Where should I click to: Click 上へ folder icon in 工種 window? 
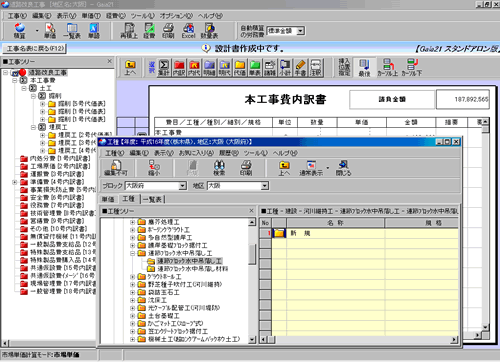[284, 168]
